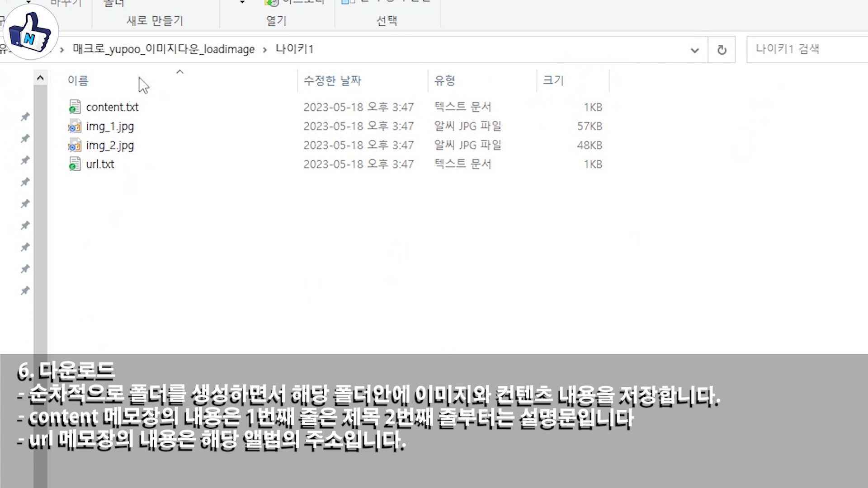Click the img_1.jpg file icon
The image size is (868, 488).
point(75,127)
